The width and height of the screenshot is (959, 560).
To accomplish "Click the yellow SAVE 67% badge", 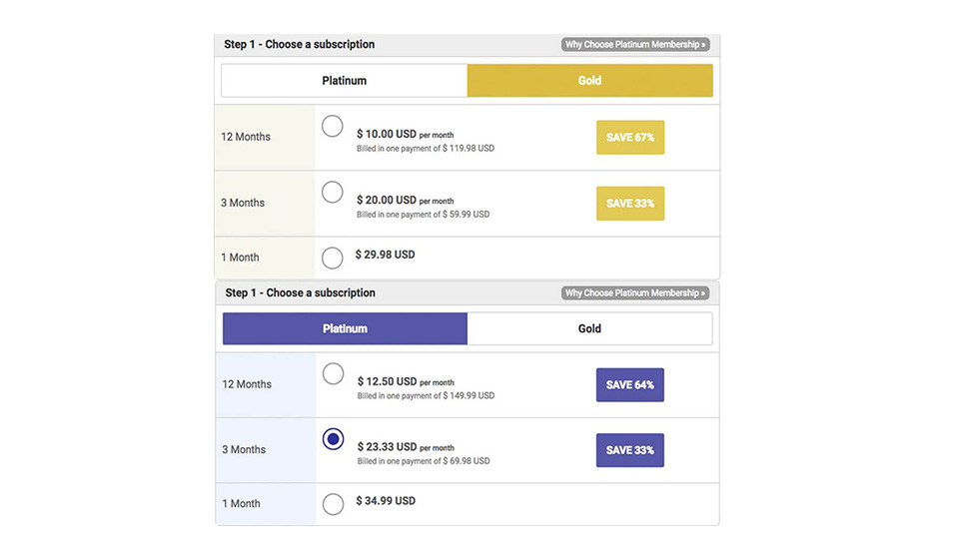I will click(630, 138).
